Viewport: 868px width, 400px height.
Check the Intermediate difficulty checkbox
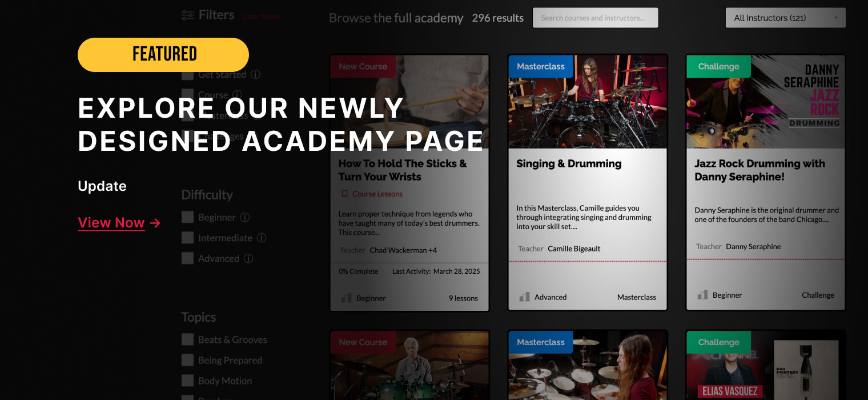(187, 238)
